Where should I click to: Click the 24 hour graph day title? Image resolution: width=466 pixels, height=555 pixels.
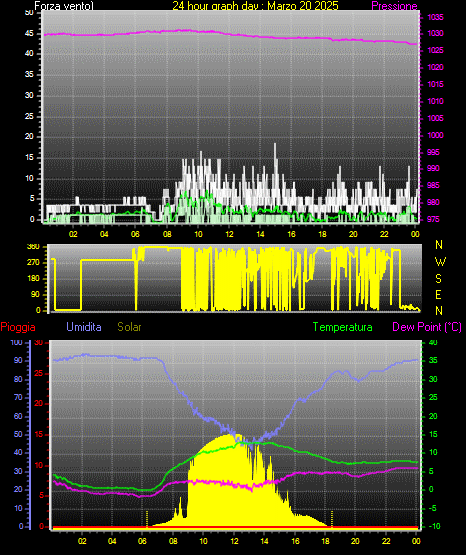[255, 6]
